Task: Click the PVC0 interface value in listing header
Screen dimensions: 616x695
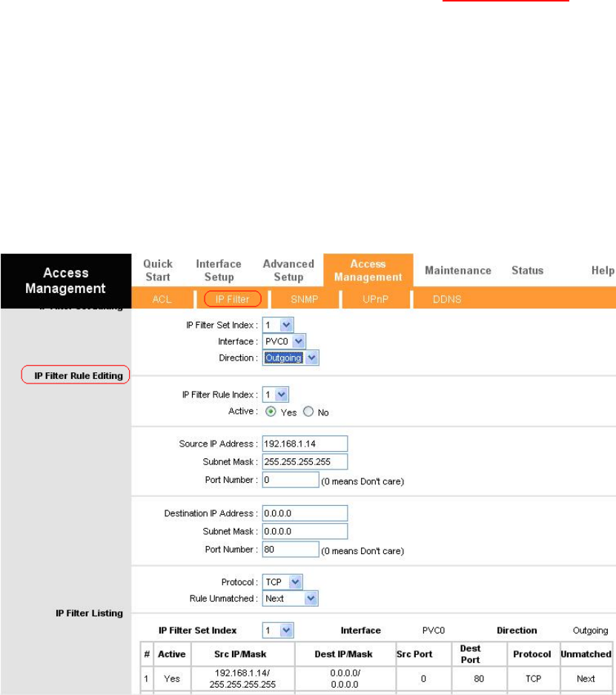Action: (x=434, y=630)
